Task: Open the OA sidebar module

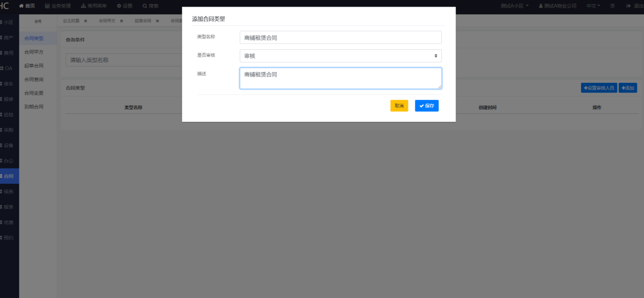Action: [9, 69]
